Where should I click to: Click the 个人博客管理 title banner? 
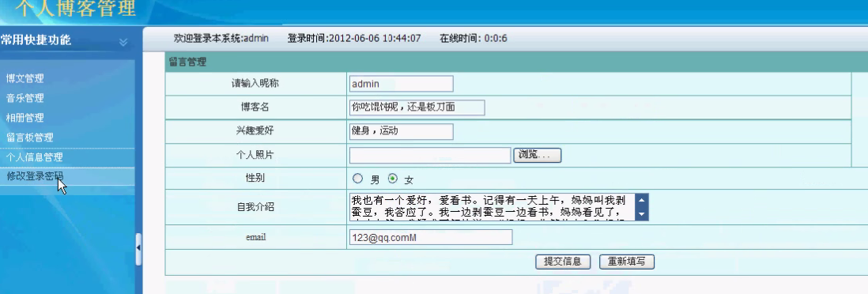point(76,9)
